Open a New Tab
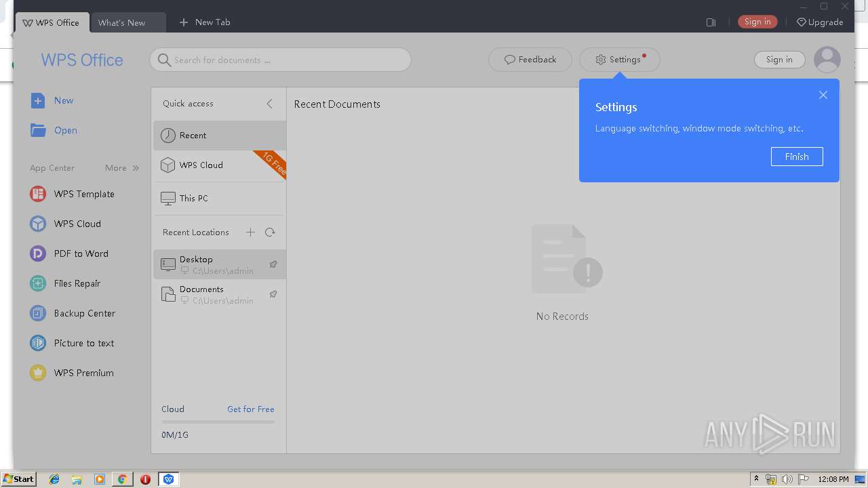The height and width of the screenshot is (488, 868). click(204, 22)
